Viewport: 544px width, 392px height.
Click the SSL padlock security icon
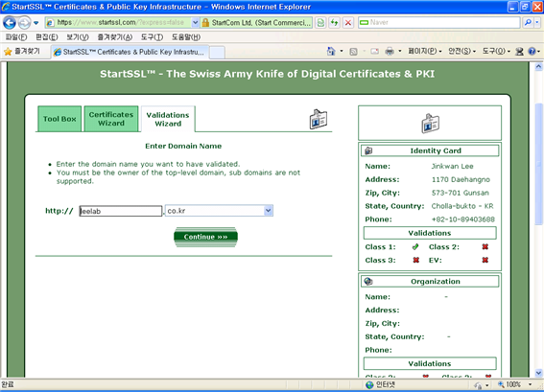point(205,23)
